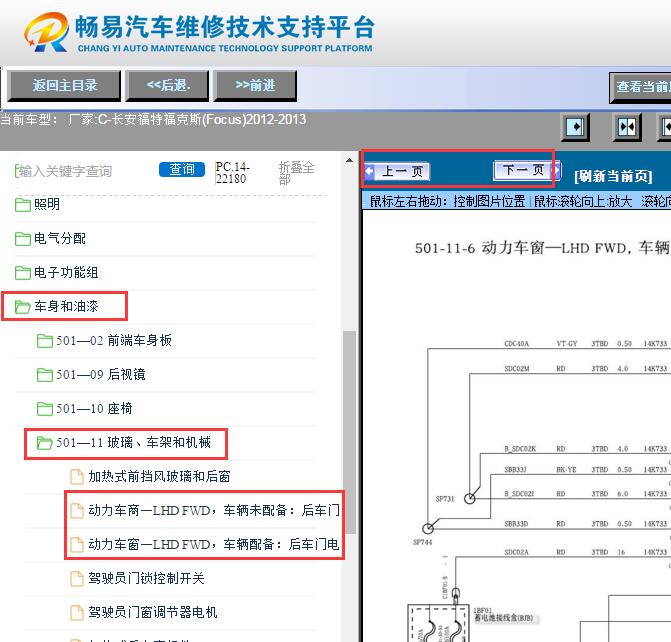Viewport: 671px width, 642px height.
Task: Click the file icon beside 驾驶员门锁控制开关
Action: (x=77, y=578)
